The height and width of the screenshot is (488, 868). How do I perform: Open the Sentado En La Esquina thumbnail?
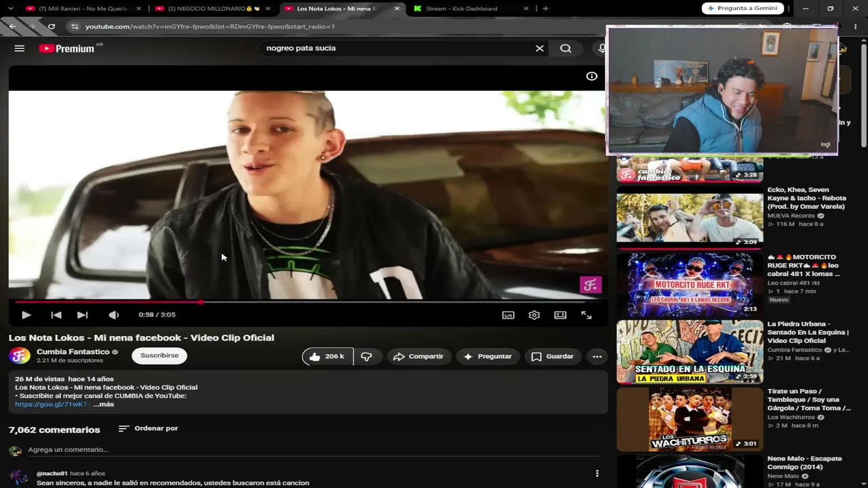click(x=690, y=351)
